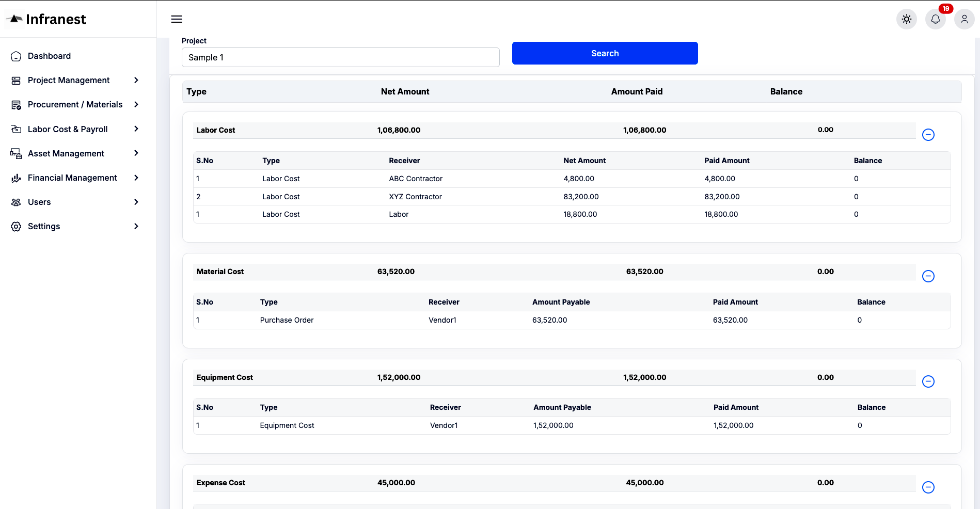Open the Users menu item
The height and width of the screenshot is (509, 980).
point(39,202)
